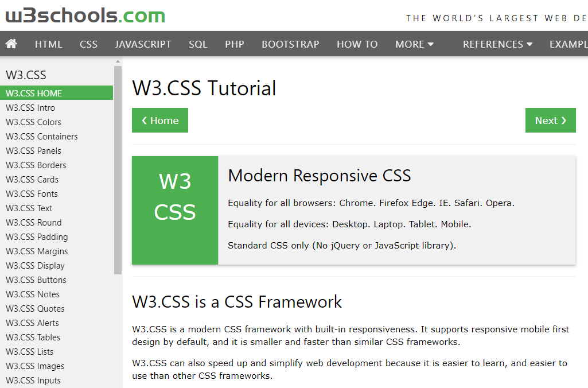Open HOW TO in the navbar
Screen dimensions: 588x388
tap(357, 44)
